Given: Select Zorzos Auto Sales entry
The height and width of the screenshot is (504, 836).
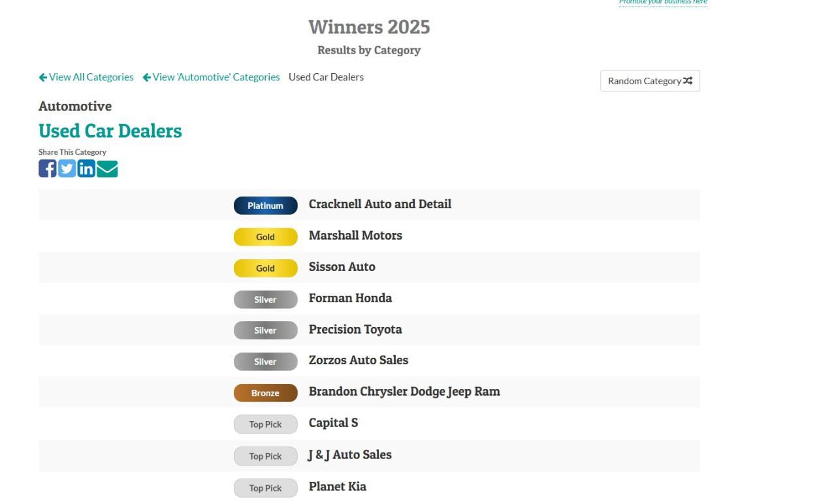Looking at the screenshot, I should click(358, 360).
